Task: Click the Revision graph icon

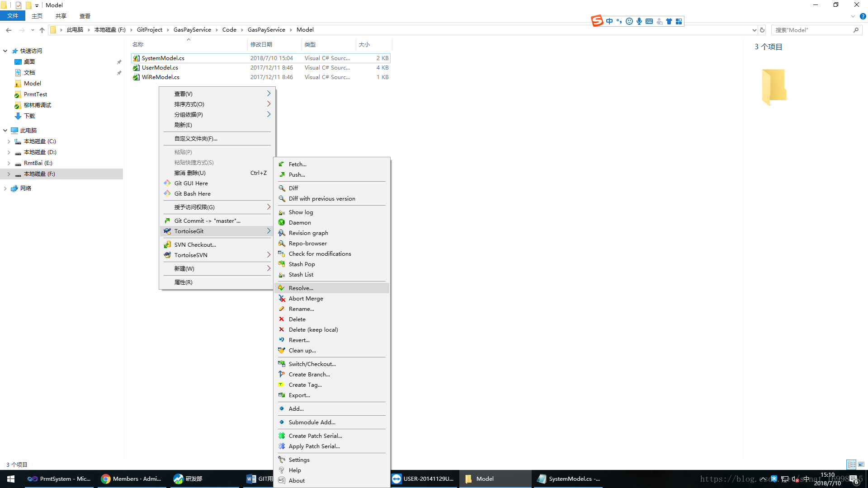Action: pyautogui.click(x=282, y=233)
